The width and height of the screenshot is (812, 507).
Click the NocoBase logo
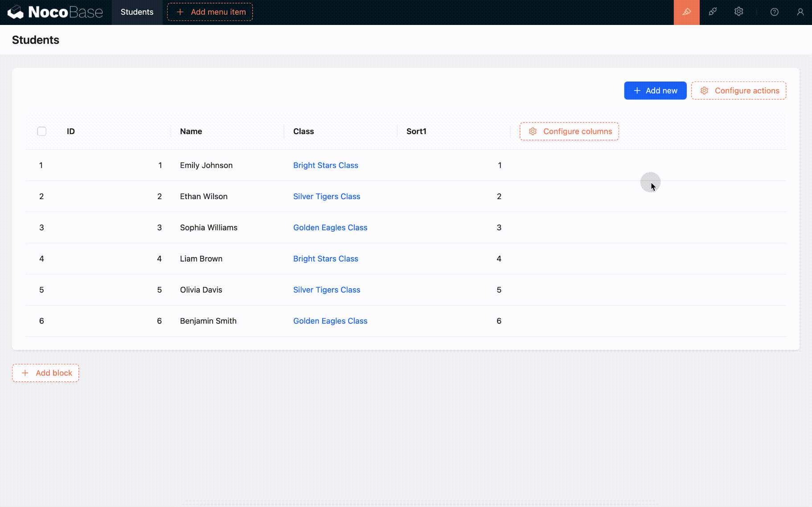coord(55,12)
